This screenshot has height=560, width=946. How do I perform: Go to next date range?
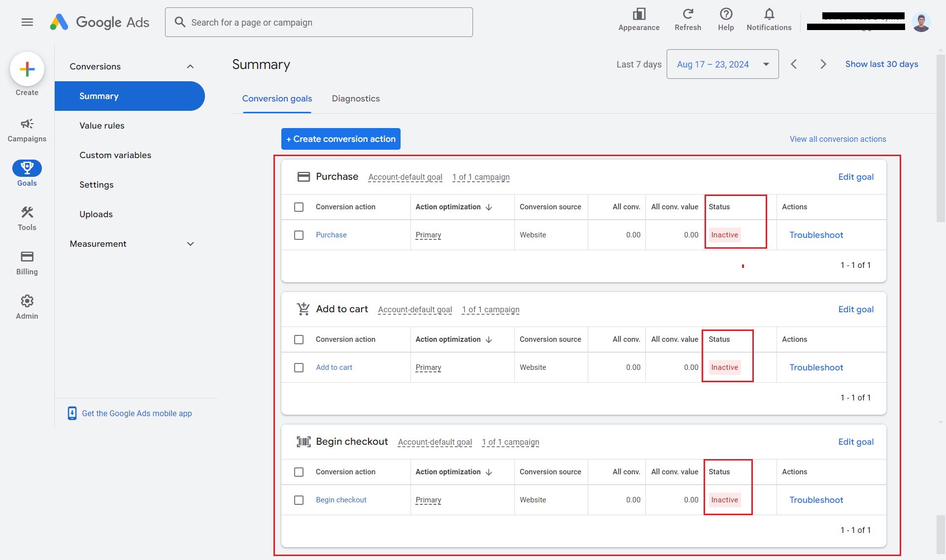(823, 64)
